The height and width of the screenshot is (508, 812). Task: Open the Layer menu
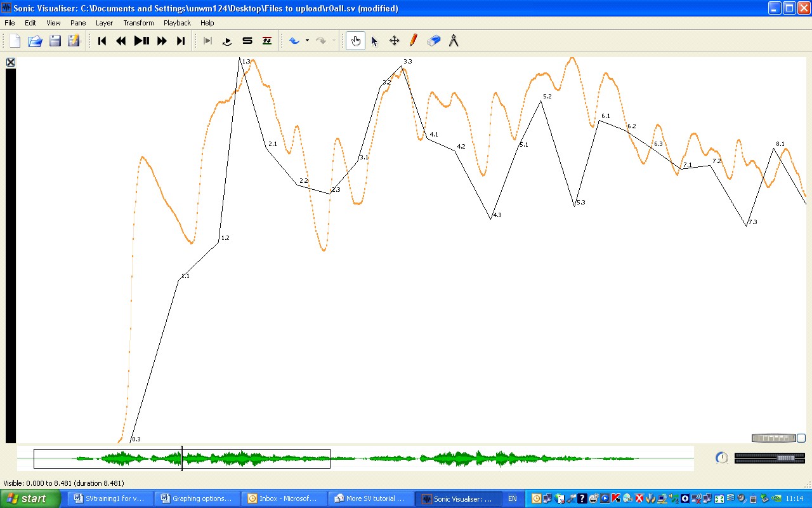(104, 23)
